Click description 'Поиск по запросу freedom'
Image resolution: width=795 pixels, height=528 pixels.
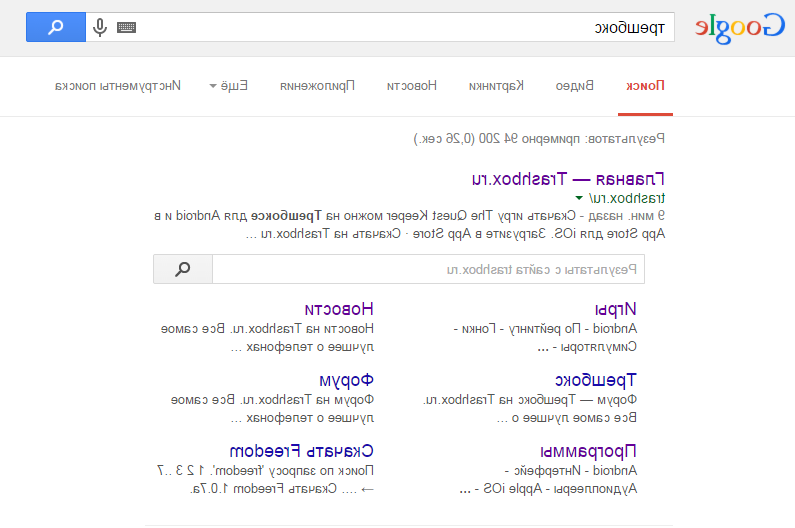(265, 480)
